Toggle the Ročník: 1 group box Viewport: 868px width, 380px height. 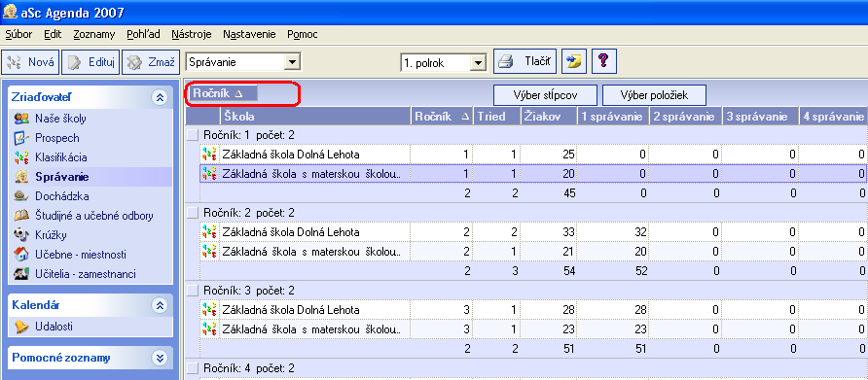click(192, 135)
